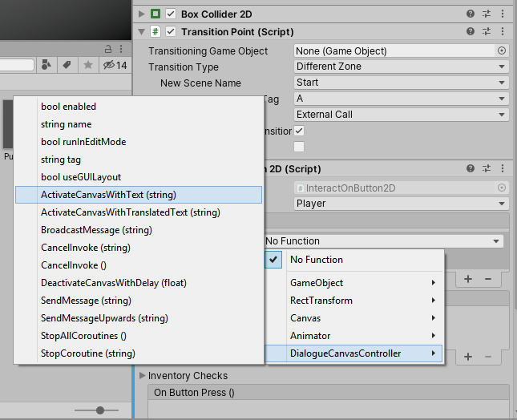Image resolution: width=517 pixels, height=420 pixels.
Task: Toggle Transition Point script enabled checkbox
Action: click(170, 31)
